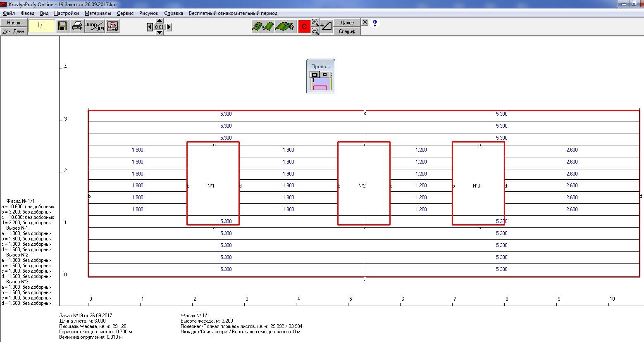
Task: Click the blue question mark help icon
Action: (x=374, y=23)
